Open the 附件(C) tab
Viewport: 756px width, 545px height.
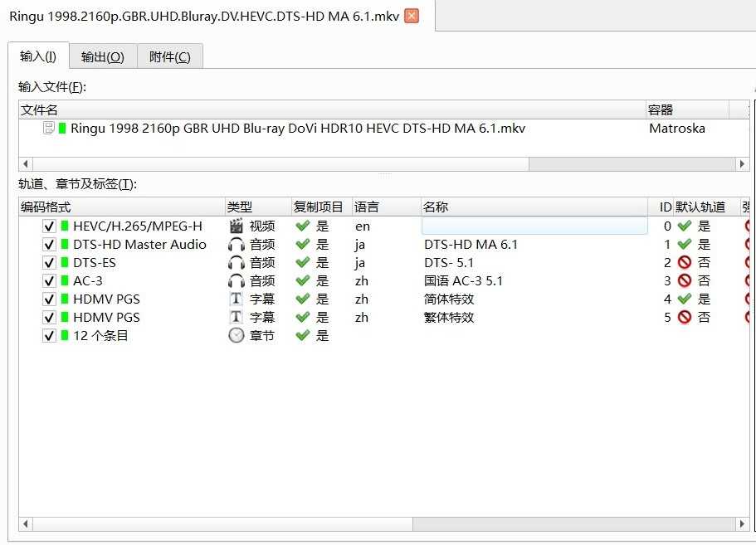click(169, 56)
